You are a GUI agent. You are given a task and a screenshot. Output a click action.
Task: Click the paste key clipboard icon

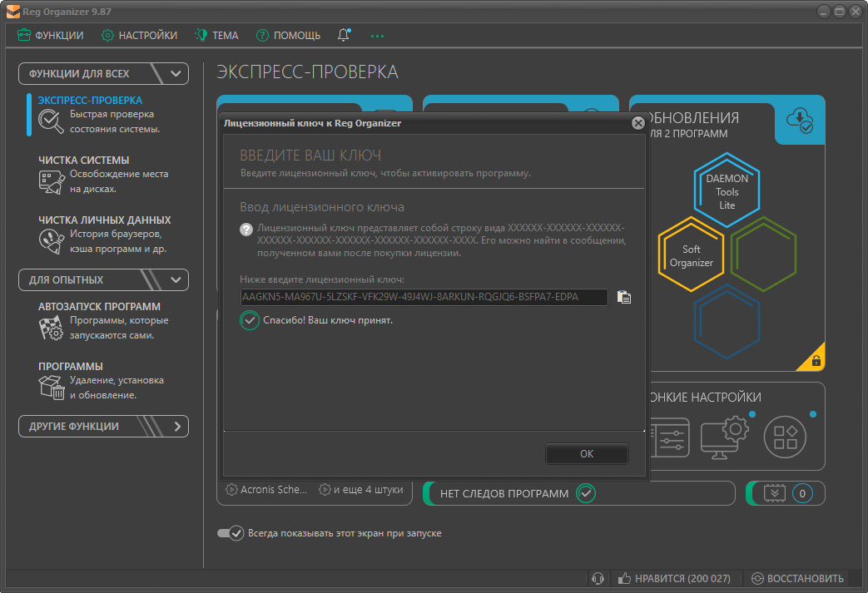click(x=624, y=297)
